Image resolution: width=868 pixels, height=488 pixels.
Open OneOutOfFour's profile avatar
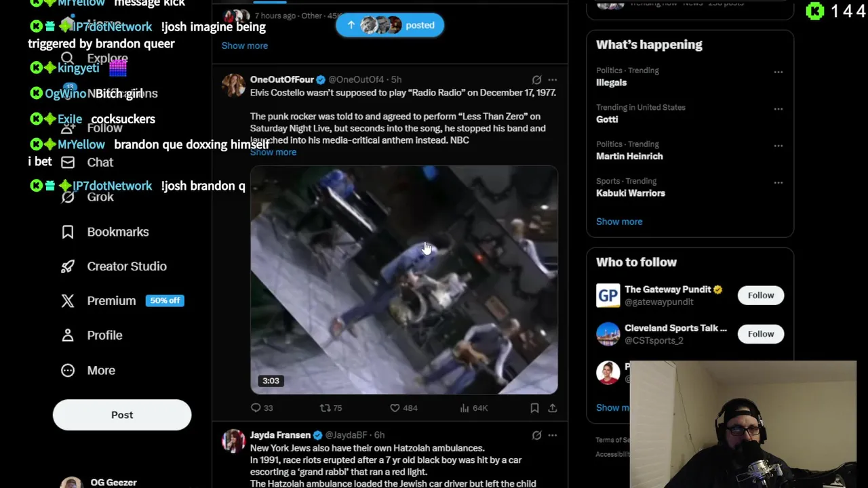coord(233,85)
